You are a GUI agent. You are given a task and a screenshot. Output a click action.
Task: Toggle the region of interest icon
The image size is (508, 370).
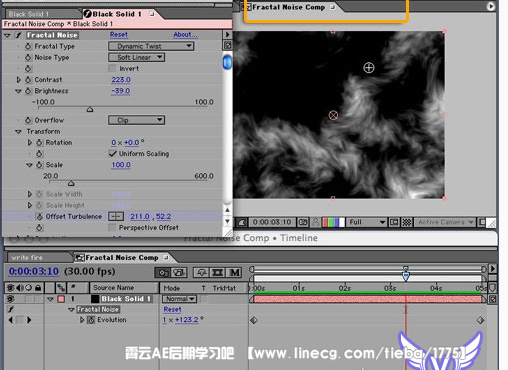click(394, 222)
